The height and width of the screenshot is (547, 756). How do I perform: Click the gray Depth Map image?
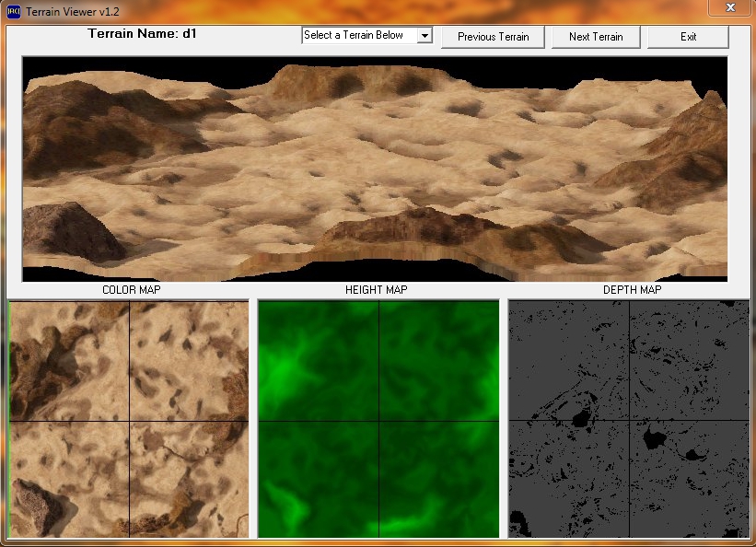coord(629,419)
